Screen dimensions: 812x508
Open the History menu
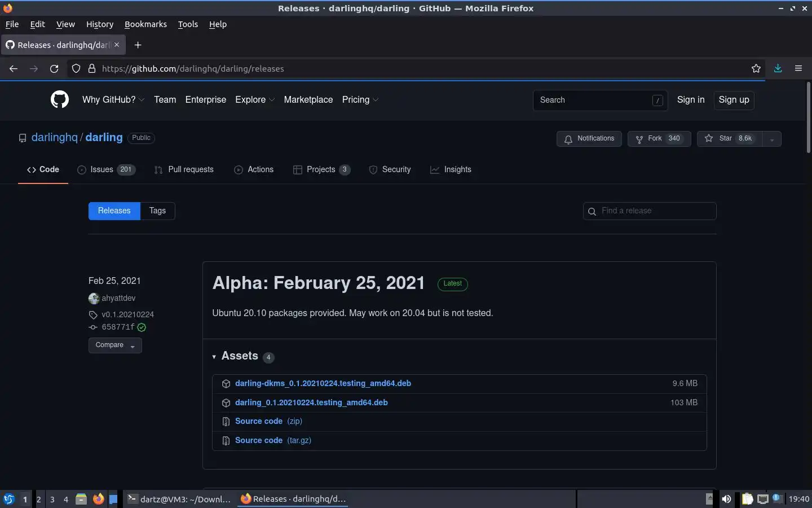(x=100, y=24)
